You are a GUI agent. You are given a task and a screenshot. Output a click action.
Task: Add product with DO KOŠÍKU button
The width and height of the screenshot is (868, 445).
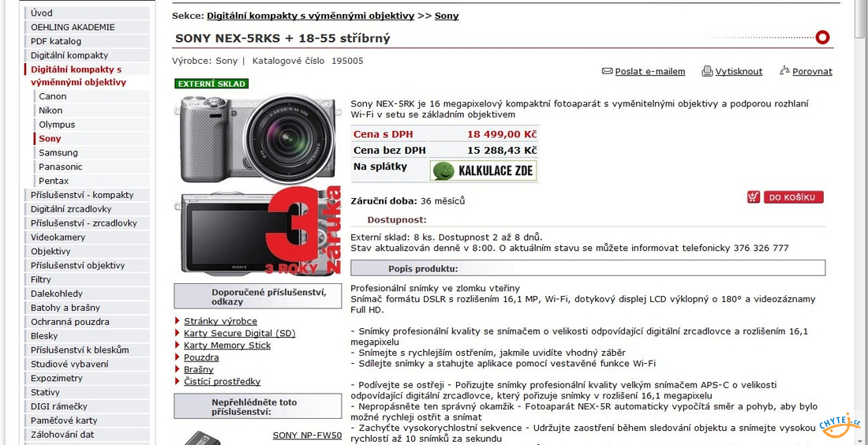pos(793,197)
